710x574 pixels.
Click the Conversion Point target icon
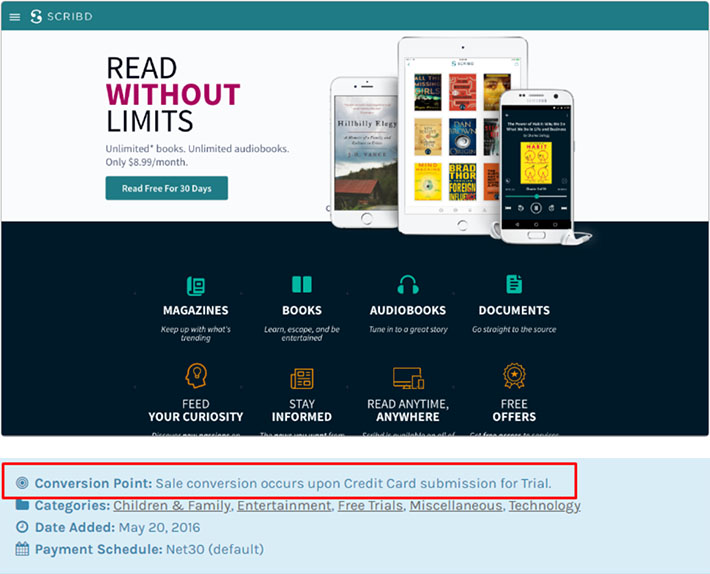click(23, 483)
